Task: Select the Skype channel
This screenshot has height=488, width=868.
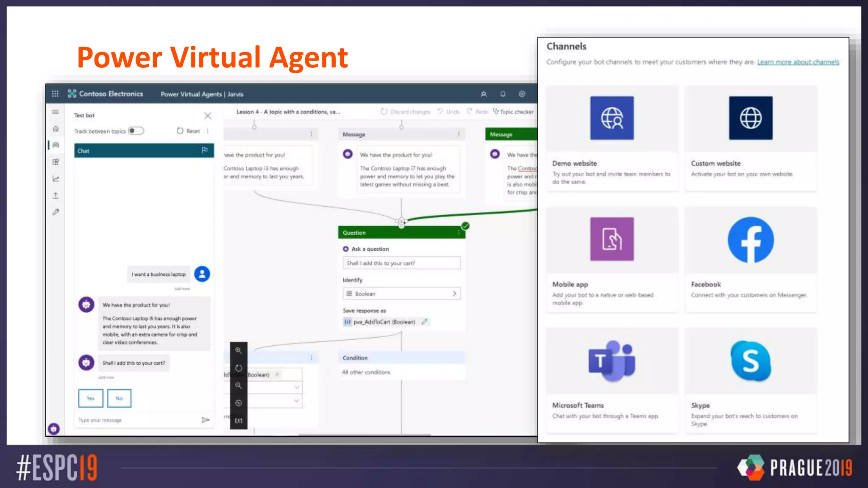Action: pyautogui.click(x=751, y=380)
